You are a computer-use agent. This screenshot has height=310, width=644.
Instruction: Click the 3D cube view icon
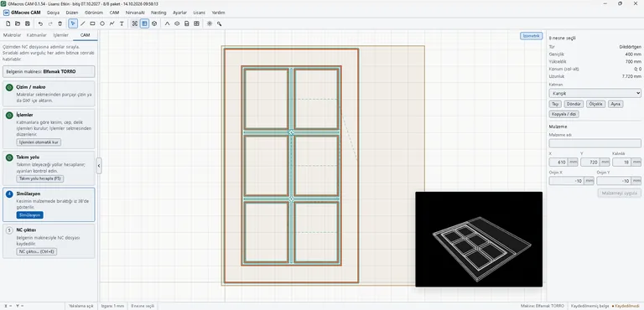[x=154, y=23]
